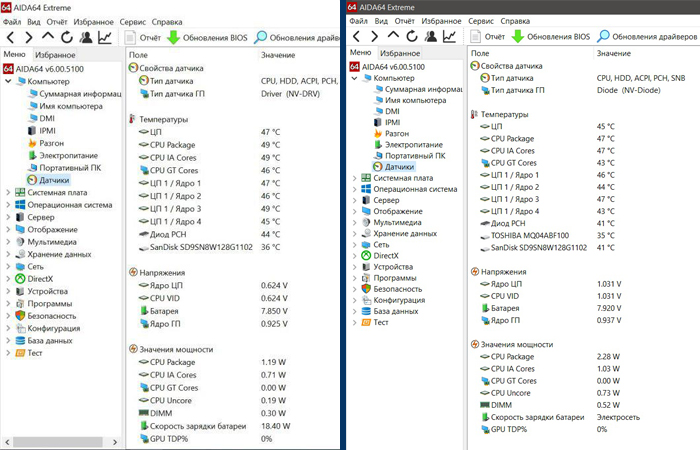Click Отчёт toolbar button in right window
Screen dimensions: 700x450
click(x=488, y=37)
